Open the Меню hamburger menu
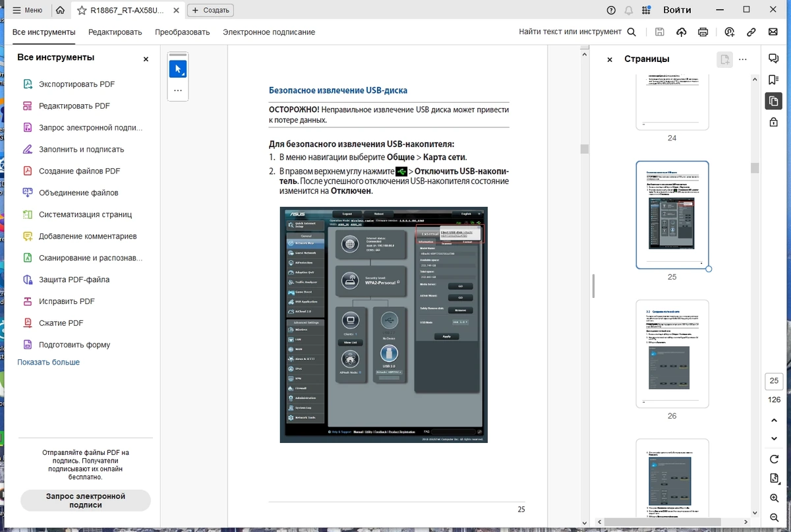 click(x=28, y=10)
